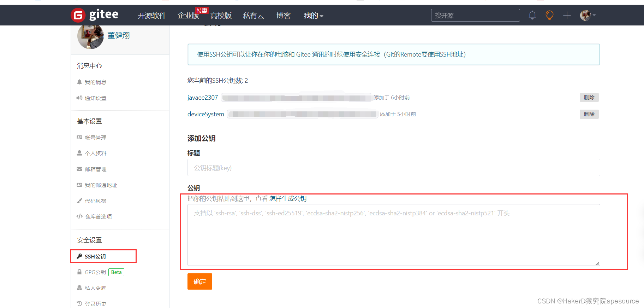Image resolution: width=644 pixels, height=308 pixels.
Task: Delete the javaee2307 SSH key
Action: click(589, 98)
